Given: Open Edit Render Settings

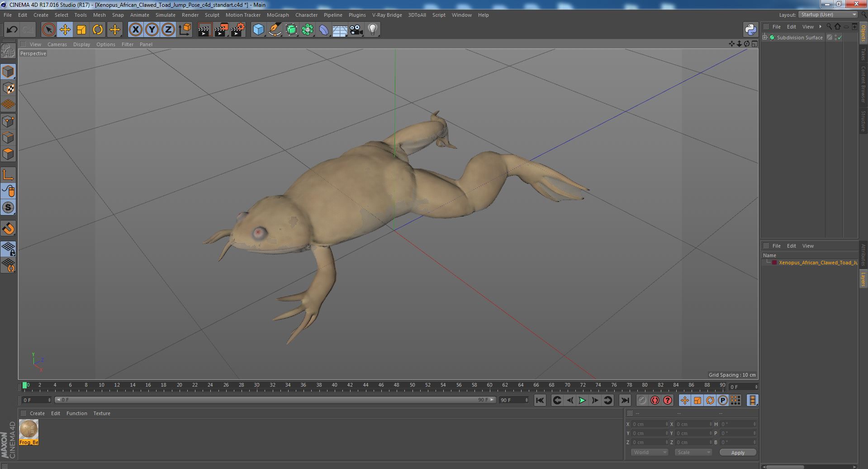Looking at the screenshot, I should click(238, 30).
